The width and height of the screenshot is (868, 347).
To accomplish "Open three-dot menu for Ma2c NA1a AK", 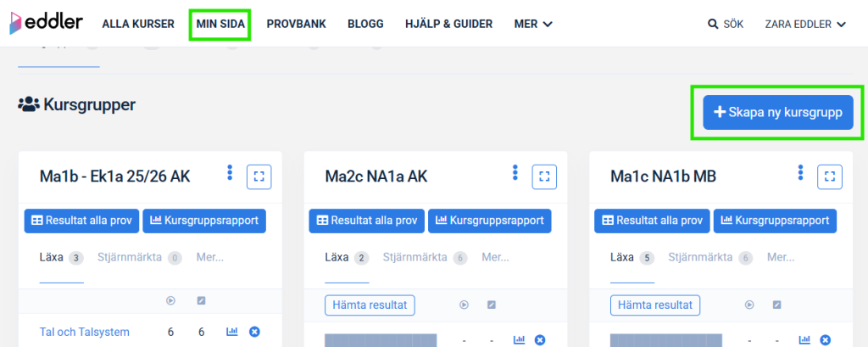I will coord(515,173).
